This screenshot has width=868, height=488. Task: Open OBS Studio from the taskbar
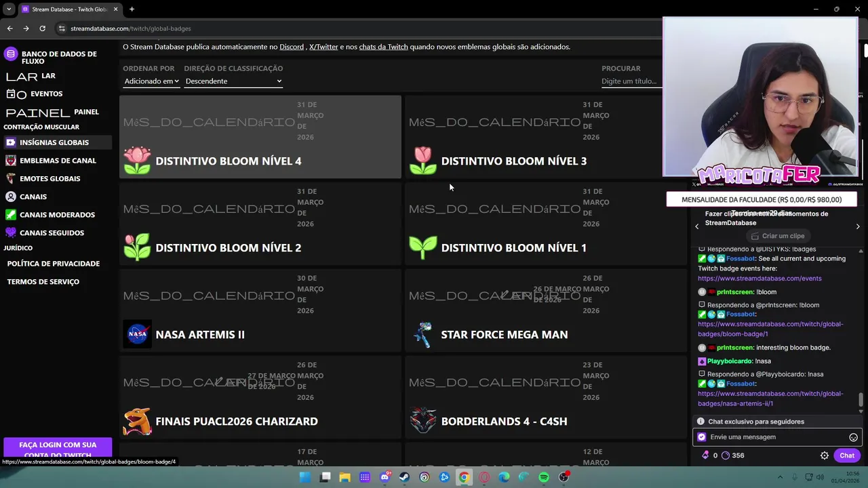point(564,477)
